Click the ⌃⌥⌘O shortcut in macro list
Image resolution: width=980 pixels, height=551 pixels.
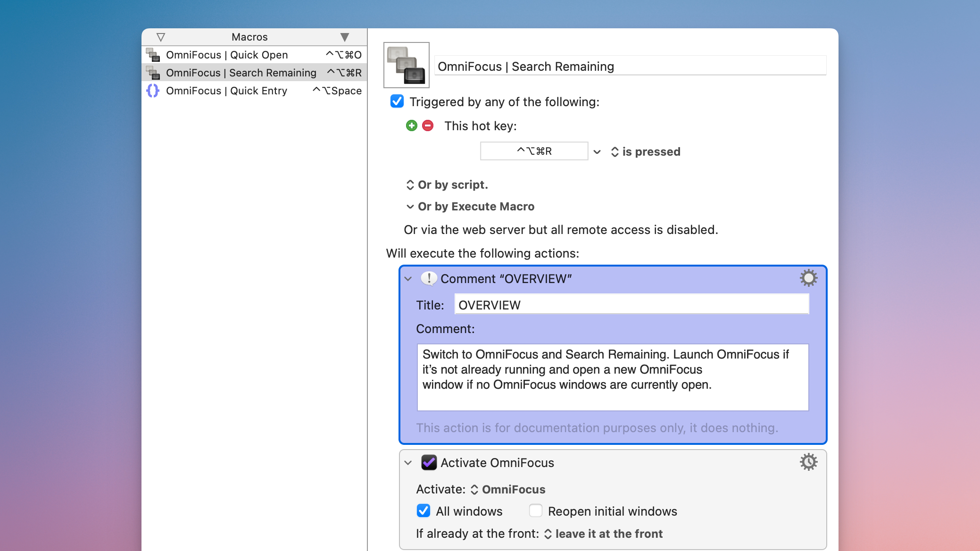point(343,55)
